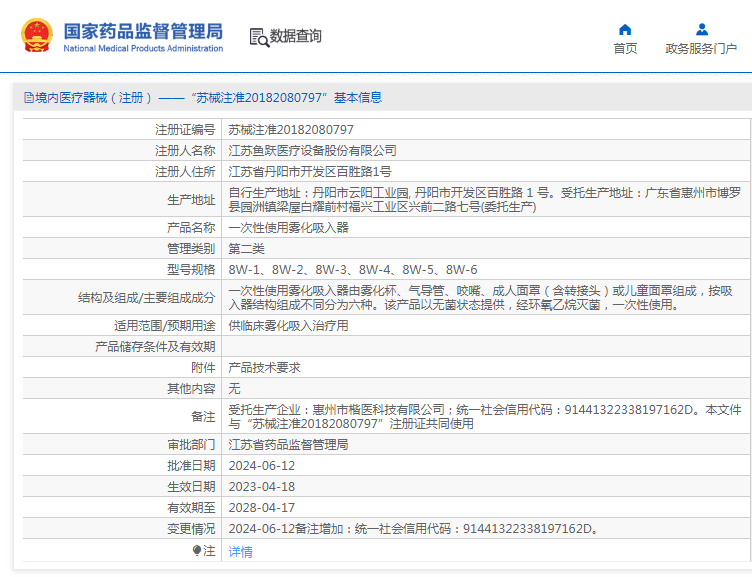Click the 结构及组成 description text
The width and height of the screenshot is (752, 577).
481,297
